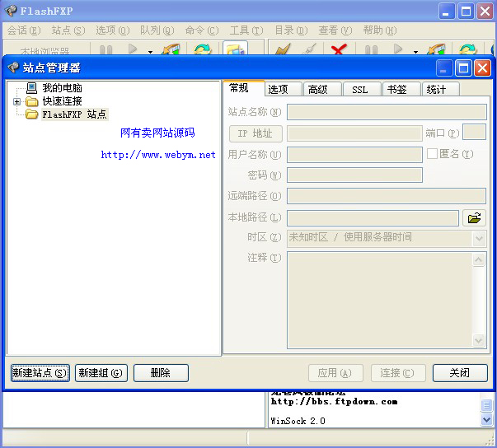Click the local pane refresh icon in toolbar

pos(203,49)
